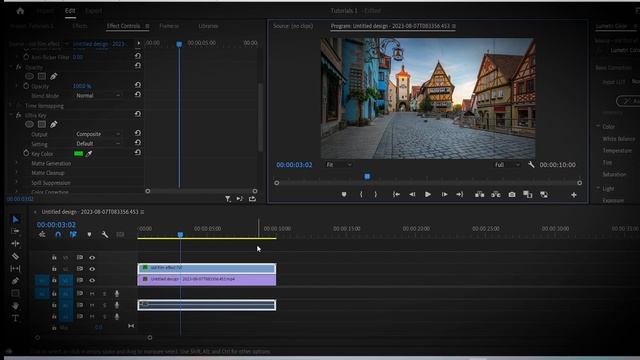Use free draw bezier pen under Opacity
This screenshot has height=360, width=640.
pos(53,76)
